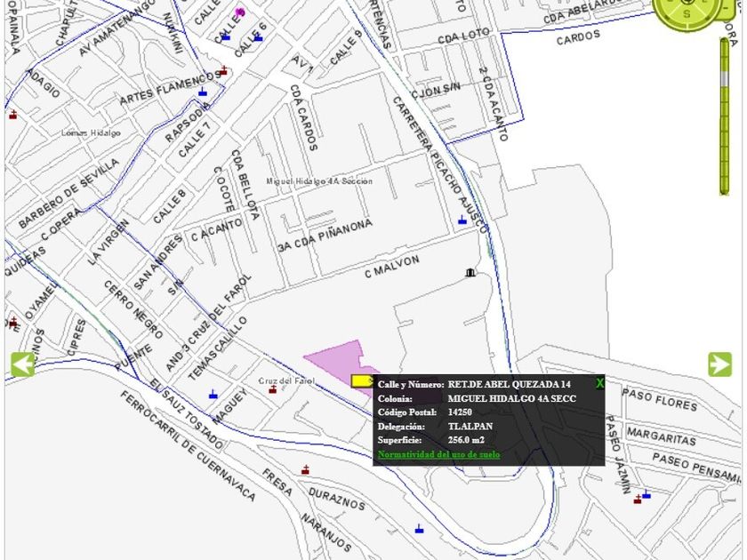Select the yellow parcel marker
The image size is (747, 560).
tap(362, 381)
